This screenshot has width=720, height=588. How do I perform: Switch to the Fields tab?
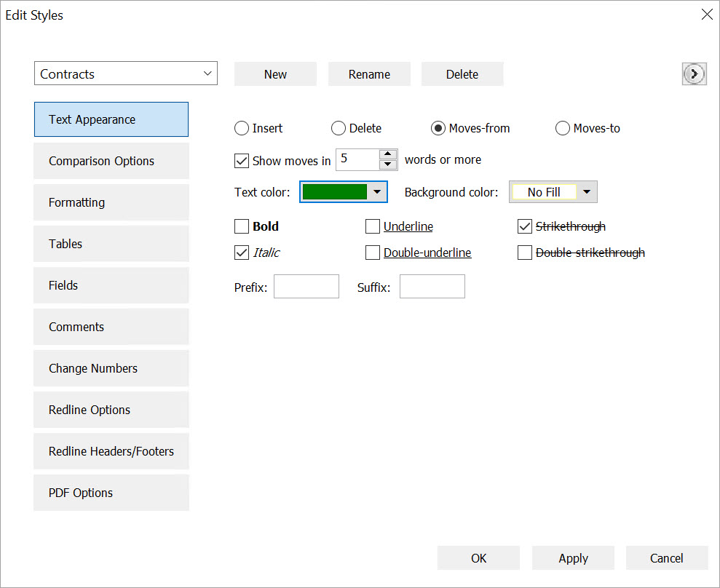tap(111, 285)
